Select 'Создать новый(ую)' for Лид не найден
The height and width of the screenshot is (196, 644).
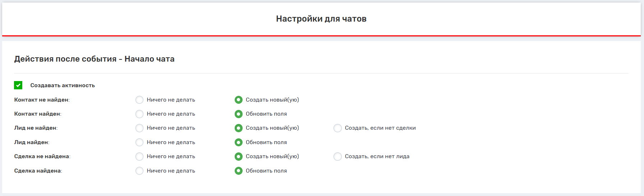point(239,128)
